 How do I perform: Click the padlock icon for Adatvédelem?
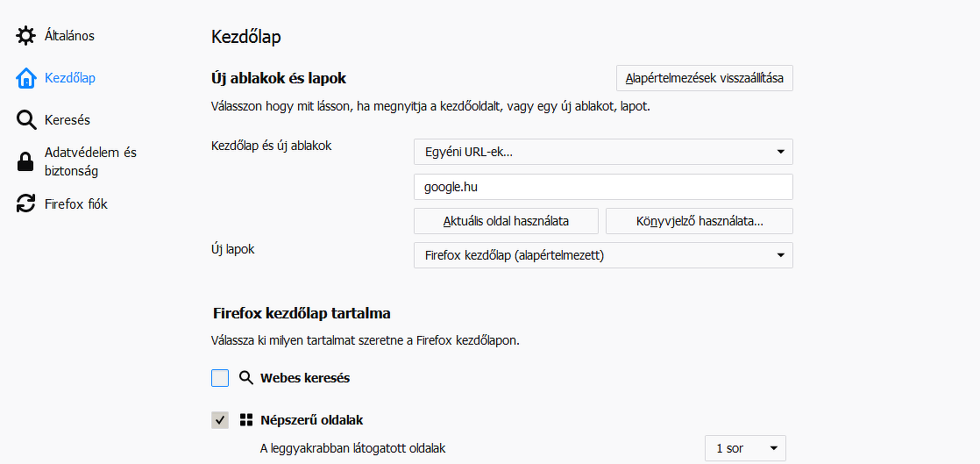(x=26, y=161)
